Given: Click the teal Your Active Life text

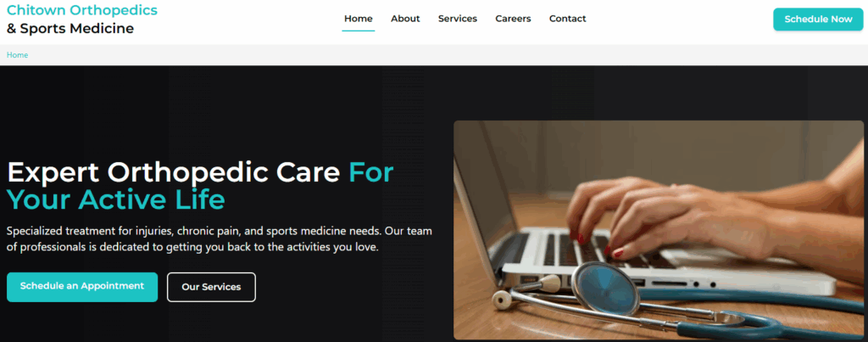Looking at the screenshot, I should 115,199.
